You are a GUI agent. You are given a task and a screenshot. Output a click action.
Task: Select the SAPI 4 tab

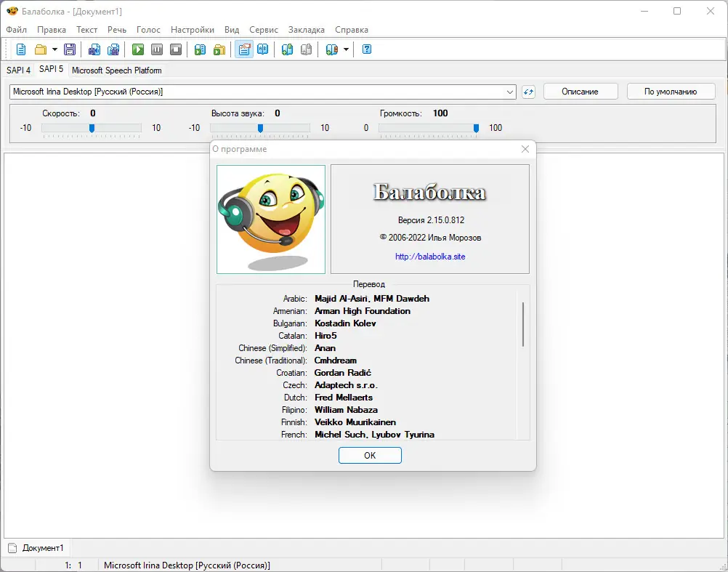(19, 71)
